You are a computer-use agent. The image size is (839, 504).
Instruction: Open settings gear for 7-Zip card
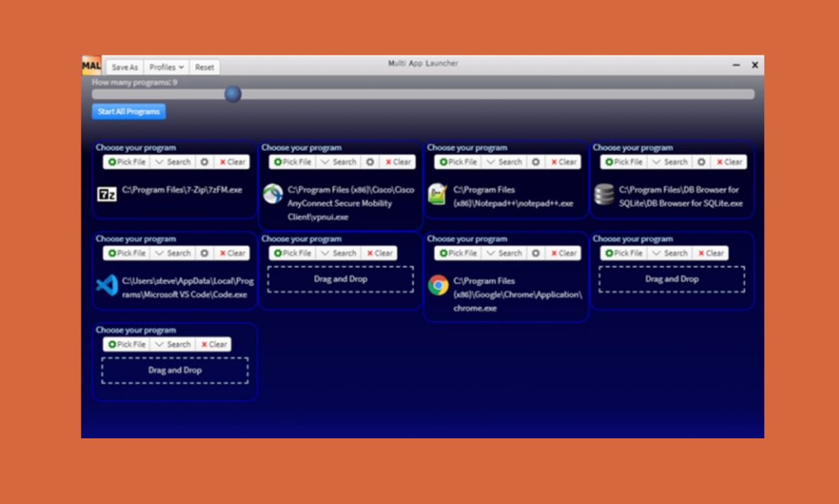(204, 162)
